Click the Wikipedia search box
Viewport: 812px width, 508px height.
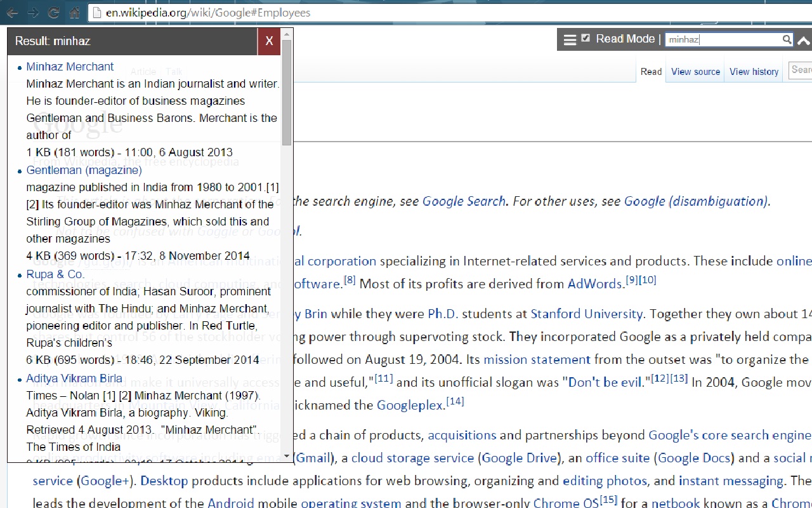coord(801,70)
